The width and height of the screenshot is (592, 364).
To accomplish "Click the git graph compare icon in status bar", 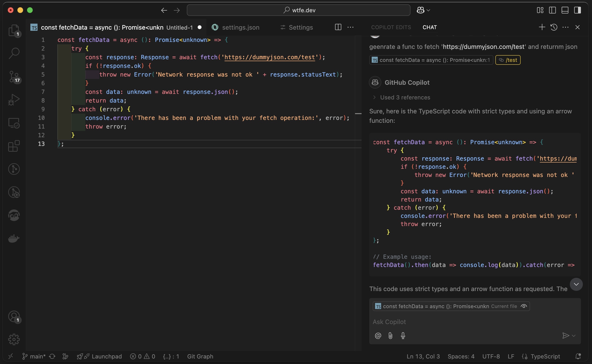I will (x=65, y=356).
